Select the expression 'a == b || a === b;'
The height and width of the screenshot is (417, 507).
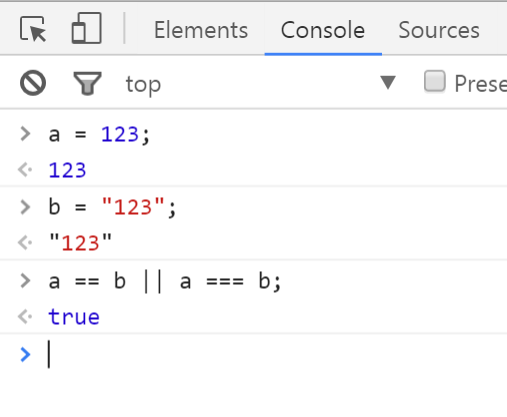tap(165, 281)
